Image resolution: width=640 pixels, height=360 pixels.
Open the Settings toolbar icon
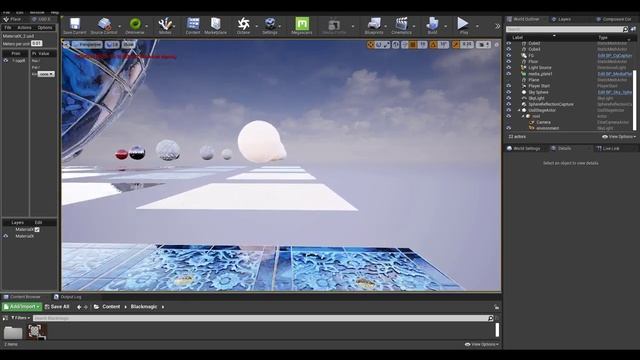[x=269, y=26]
